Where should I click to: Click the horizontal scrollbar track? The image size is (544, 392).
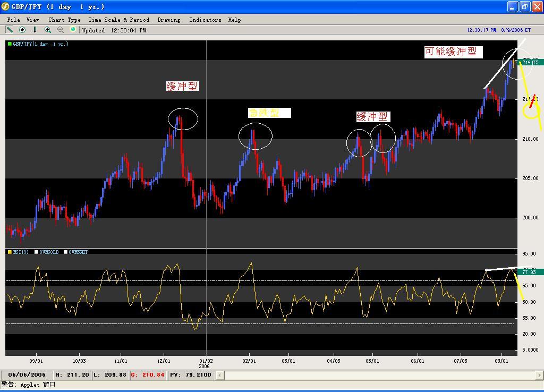(380, 375)
